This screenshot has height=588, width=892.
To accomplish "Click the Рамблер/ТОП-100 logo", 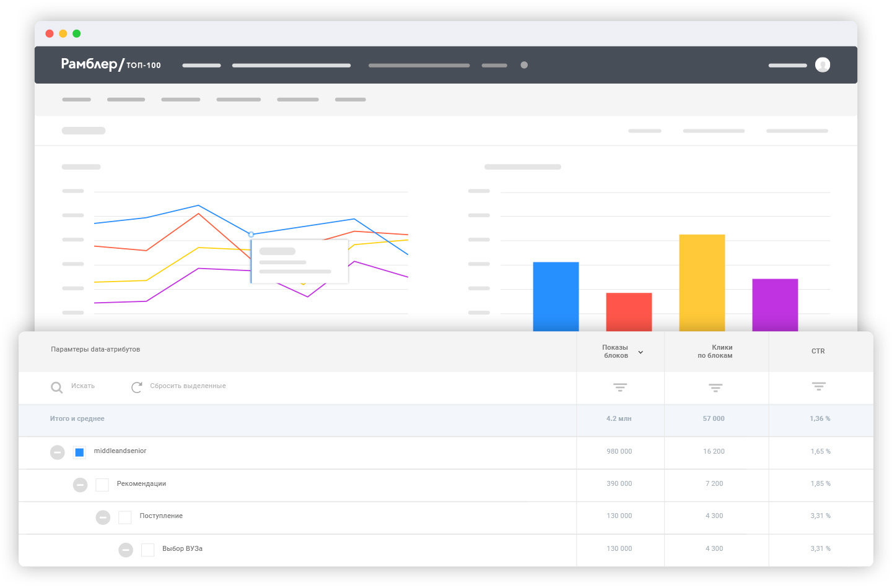I will pyautogui.click(x=111, y=64).
